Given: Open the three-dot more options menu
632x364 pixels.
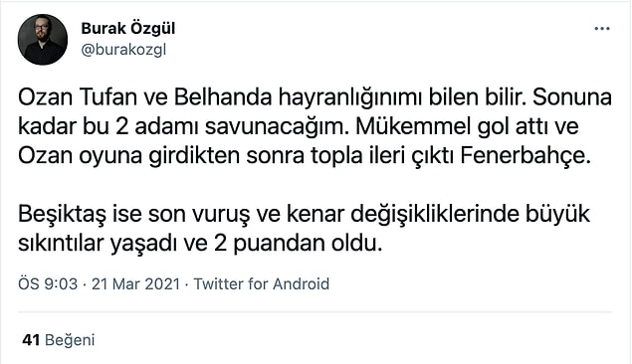Looking at the screenshot, I should point(602,29).
